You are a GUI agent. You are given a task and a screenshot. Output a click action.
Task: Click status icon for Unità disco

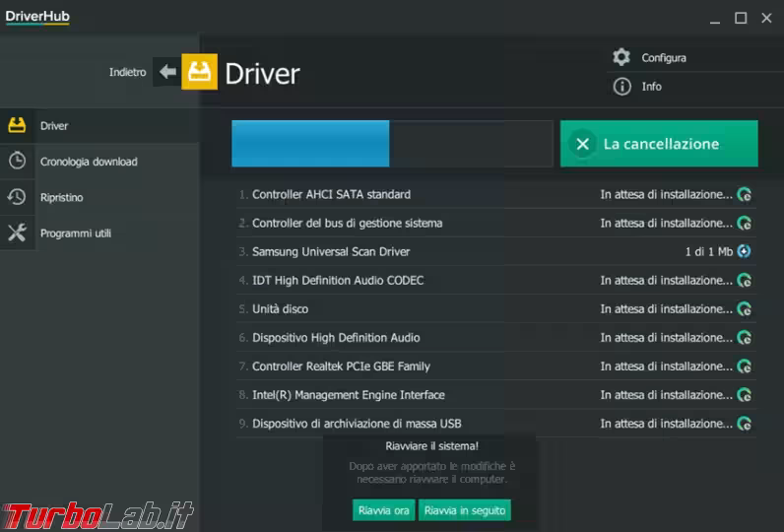[744, 309]
